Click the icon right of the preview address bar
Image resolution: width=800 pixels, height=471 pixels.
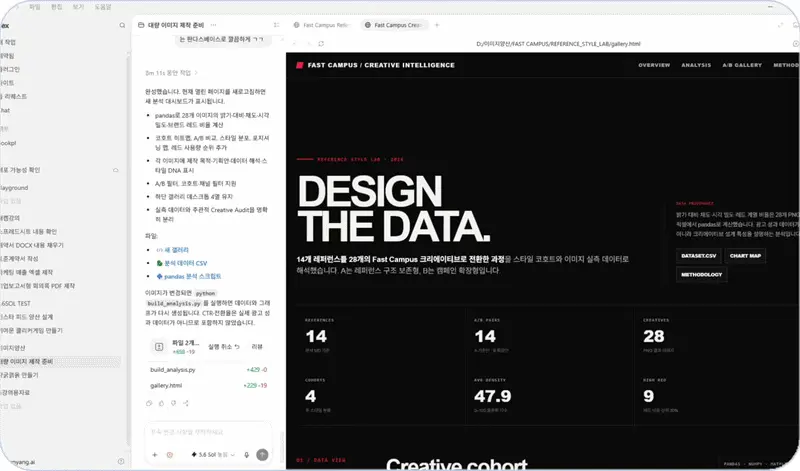point(795,44)
